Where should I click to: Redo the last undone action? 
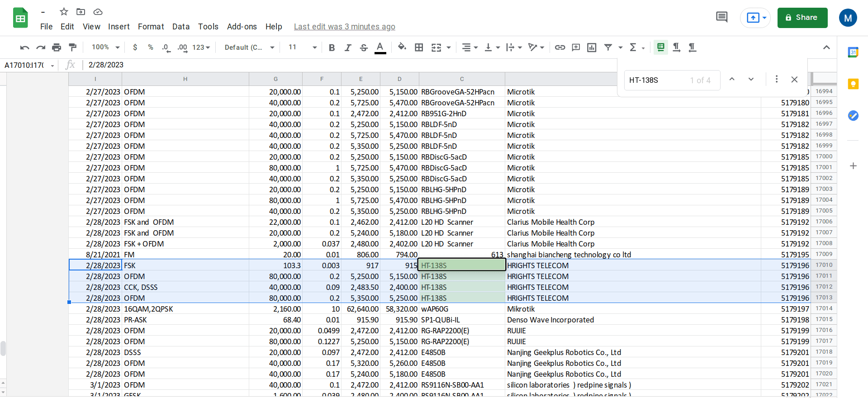[41, 47]
